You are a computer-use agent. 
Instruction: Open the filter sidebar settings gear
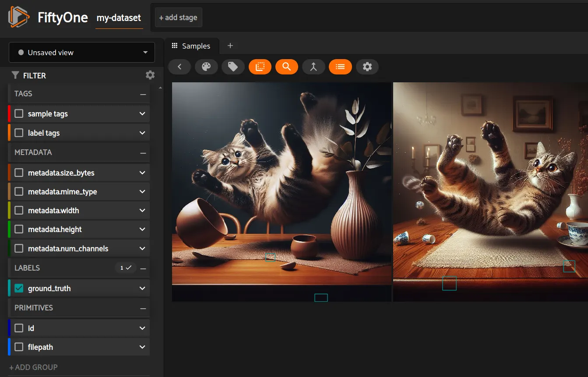[150, 75]
